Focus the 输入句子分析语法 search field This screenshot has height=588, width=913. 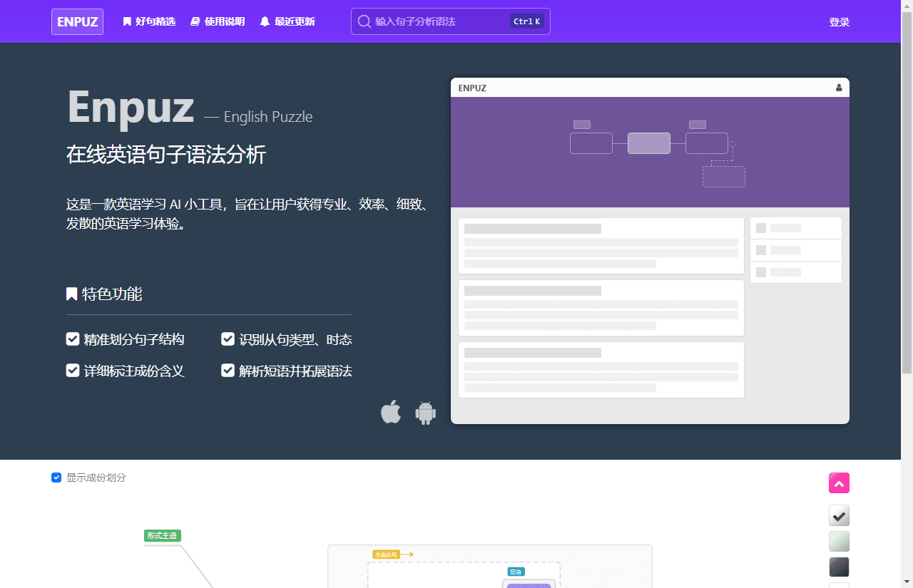[450, 21]
